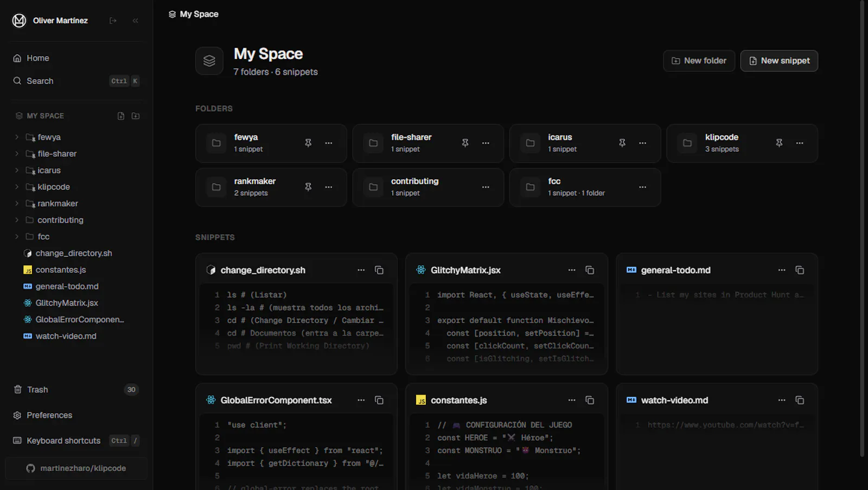Open options menu for GlobalErrorComponent.tsx snippet

361,400
